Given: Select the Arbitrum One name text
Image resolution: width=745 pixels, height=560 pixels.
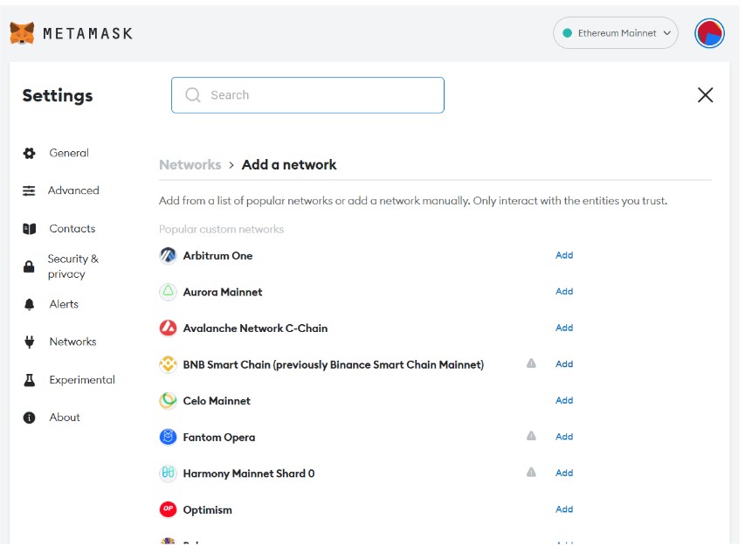Looking at the screenshot, I should [x=217, y=256].
